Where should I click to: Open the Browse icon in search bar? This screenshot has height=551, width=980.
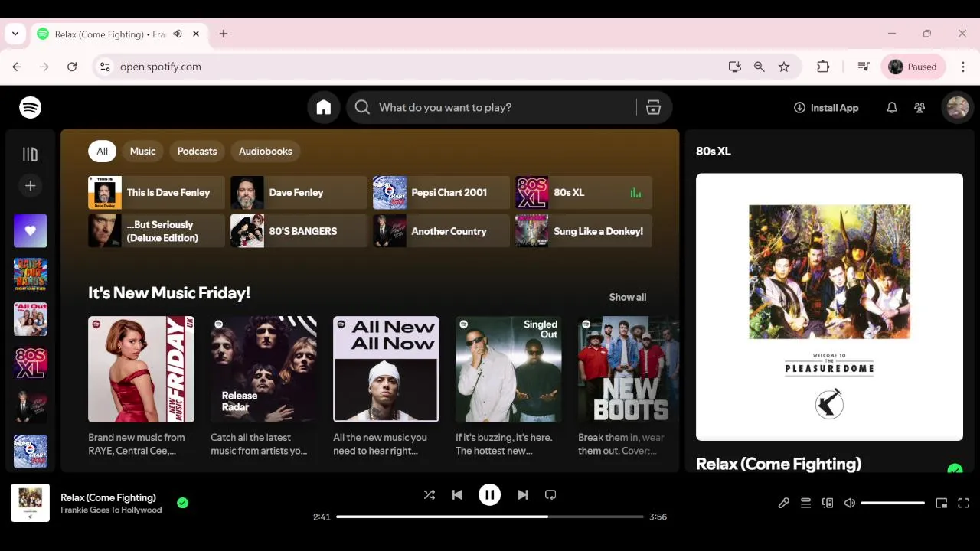[x=653, y=108]
